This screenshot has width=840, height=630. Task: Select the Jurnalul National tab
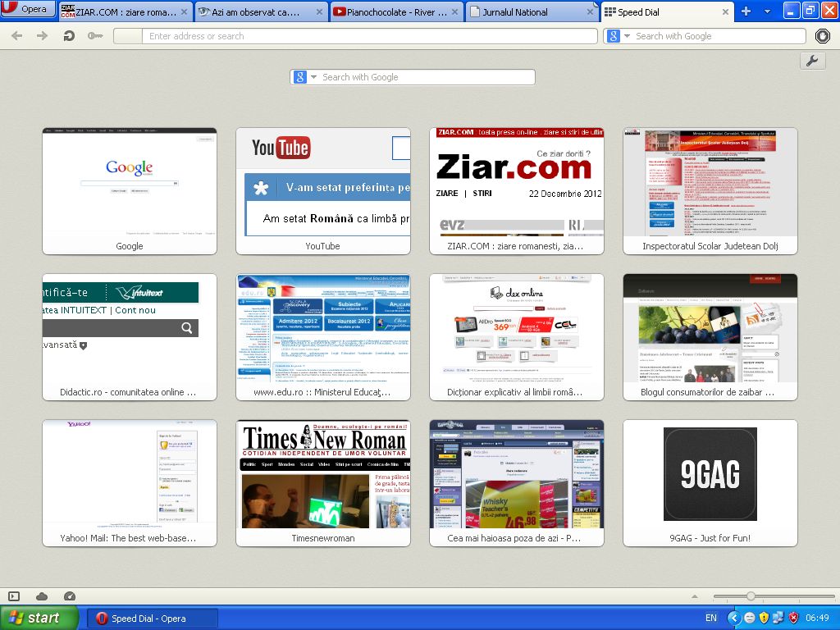coord(532,11)
